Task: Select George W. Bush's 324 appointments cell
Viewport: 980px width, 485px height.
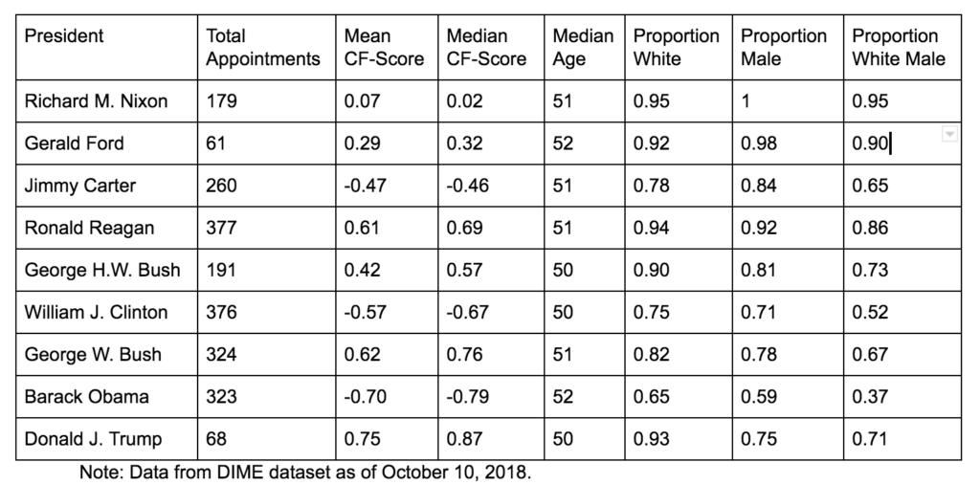Action: 267,354
